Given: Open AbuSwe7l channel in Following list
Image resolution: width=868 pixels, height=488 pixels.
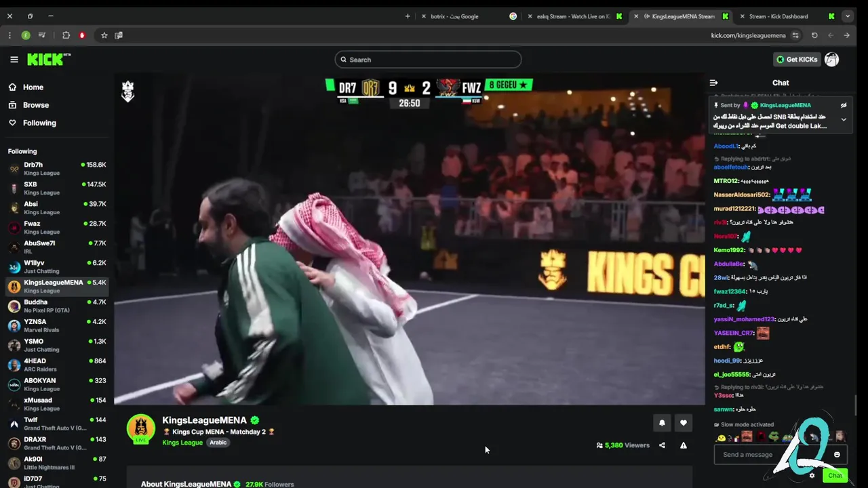Looking at the screenshot, I should tap(57, 247).
